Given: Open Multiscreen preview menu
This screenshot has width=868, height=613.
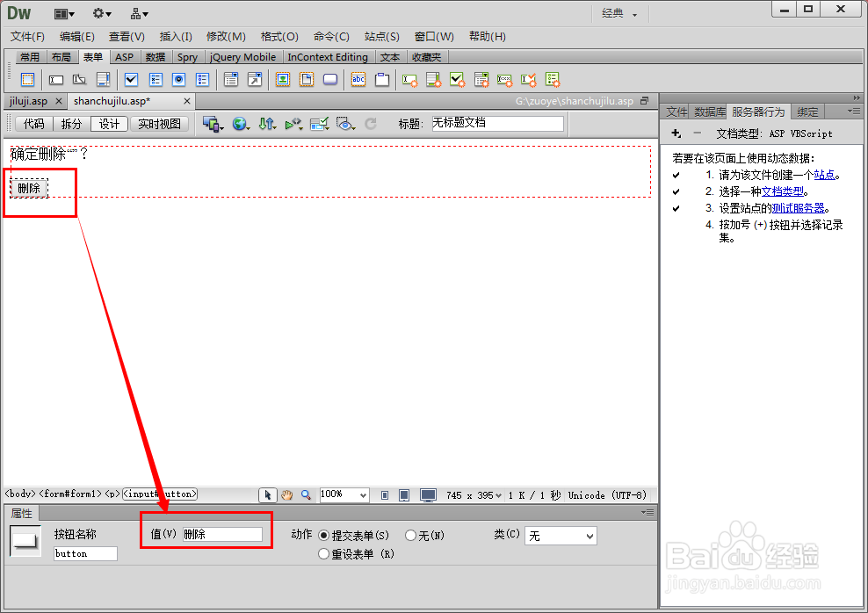Looking at the screenshot, I should tap(213, 124).
